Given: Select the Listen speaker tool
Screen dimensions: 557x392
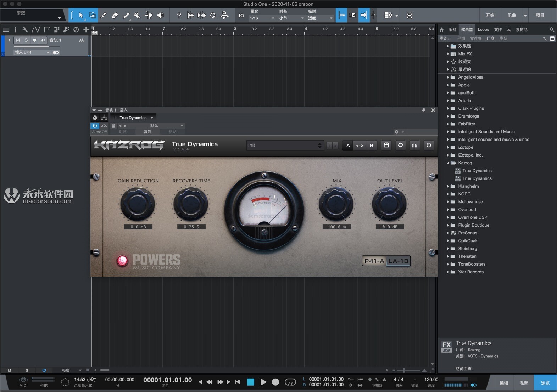Looking at the screenshot, I should coord(160,15).
